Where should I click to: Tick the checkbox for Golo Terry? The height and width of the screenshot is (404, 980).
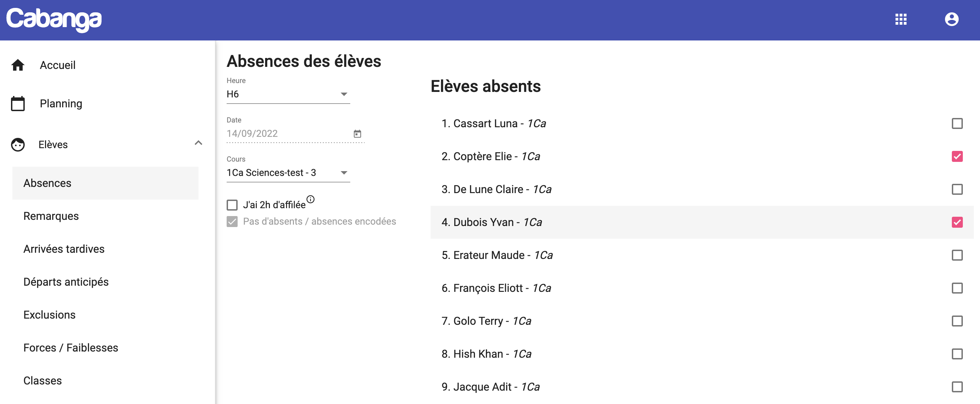click(x=957, y=321)
